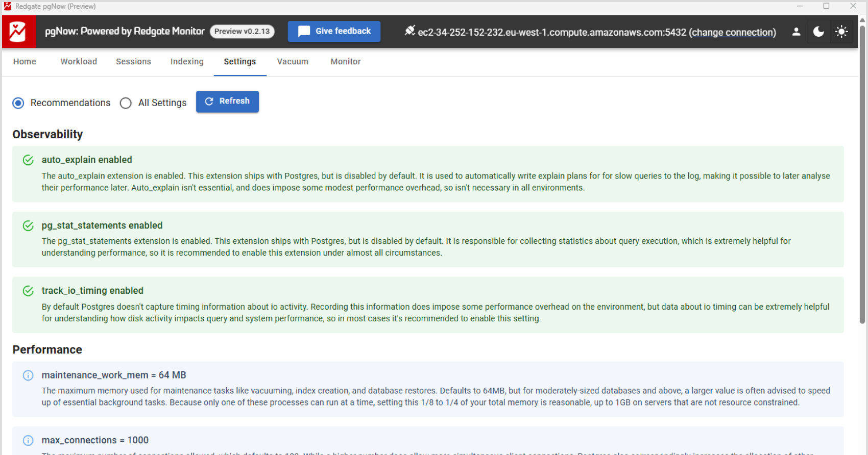Viewport: 868px width, 455px height.
Task: Click the track_io_timing enabled check icon
Action: [28, 291]
